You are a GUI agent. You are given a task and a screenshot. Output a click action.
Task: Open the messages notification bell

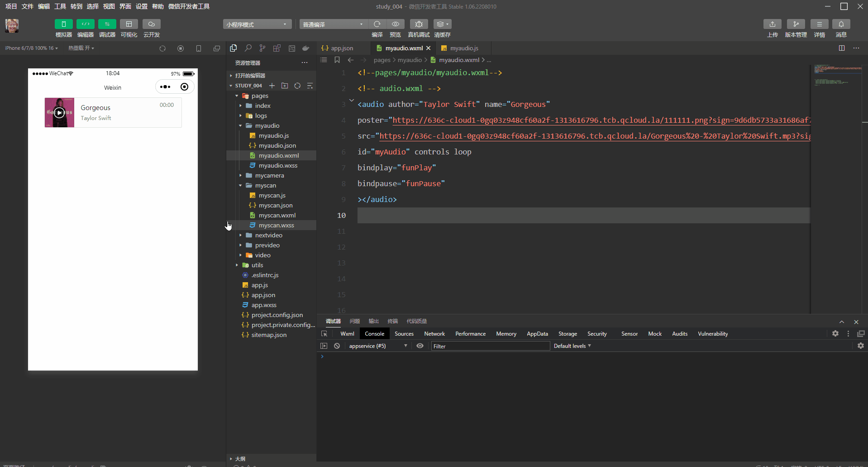[841, 24]
